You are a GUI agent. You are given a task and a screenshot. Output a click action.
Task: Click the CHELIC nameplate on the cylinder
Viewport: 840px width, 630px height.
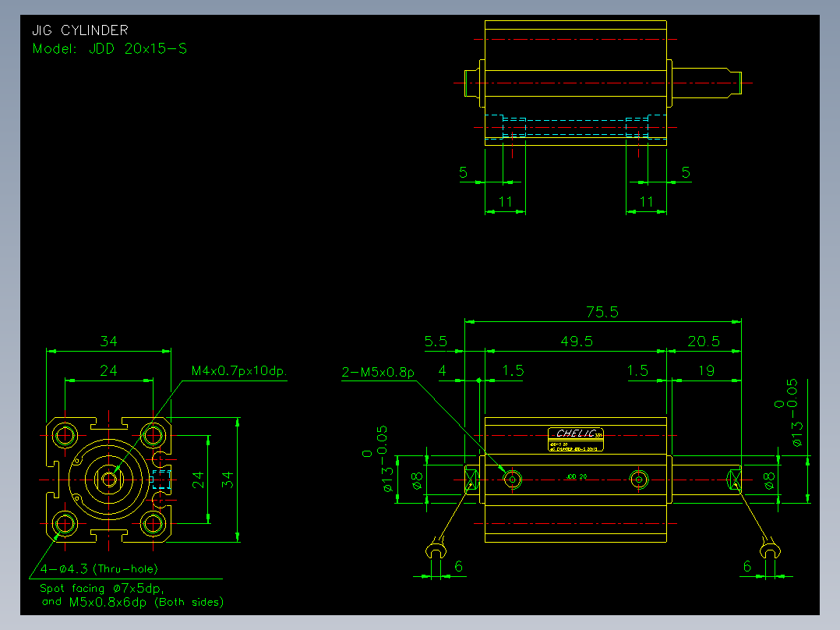576,440
